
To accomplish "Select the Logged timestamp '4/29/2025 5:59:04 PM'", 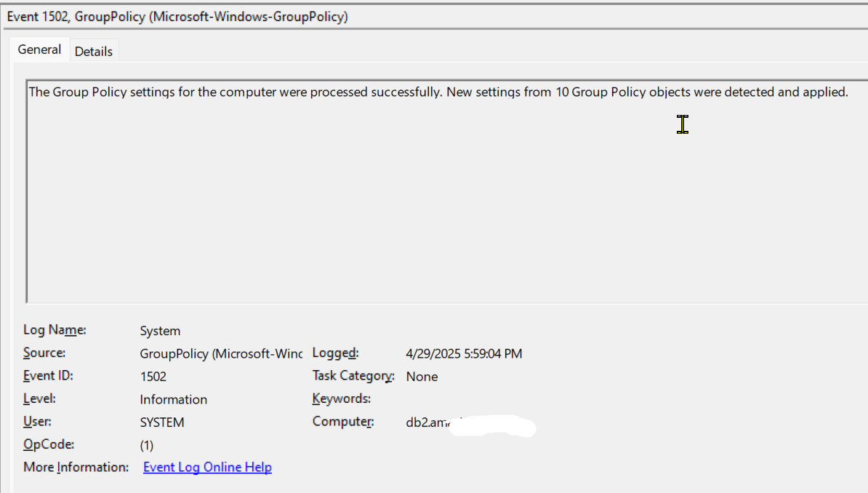I will point(464,353).
